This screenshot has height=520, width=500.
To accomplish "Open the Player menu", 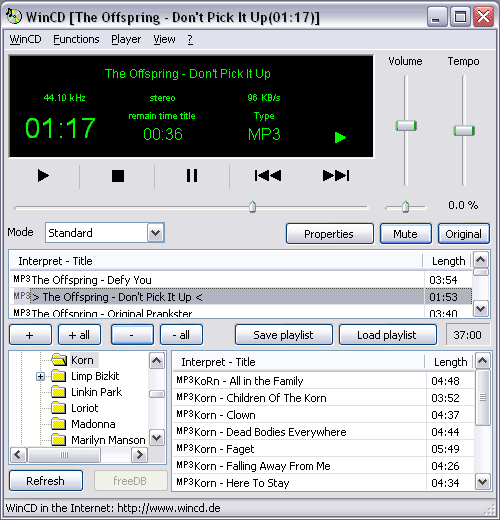I will pos(126,39).
